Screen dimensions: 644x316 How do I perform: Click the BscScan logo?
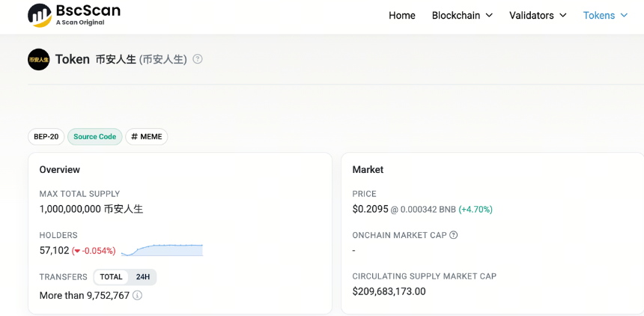tap(74, 15)
